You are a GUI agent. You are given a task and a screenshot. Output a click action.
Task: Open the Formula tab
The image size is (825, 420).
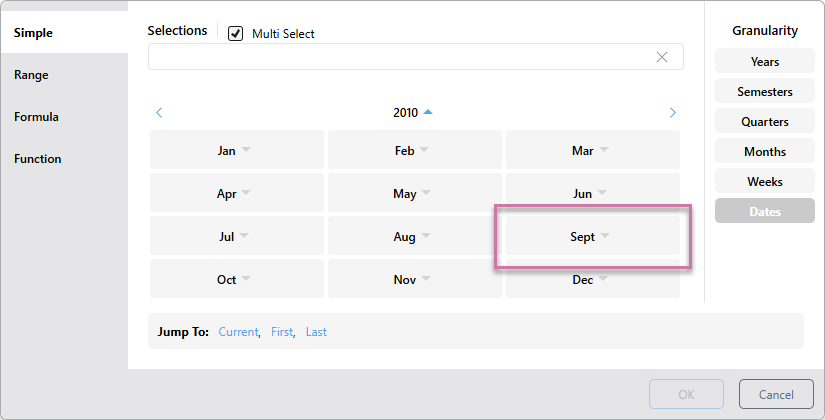[36, 117]
